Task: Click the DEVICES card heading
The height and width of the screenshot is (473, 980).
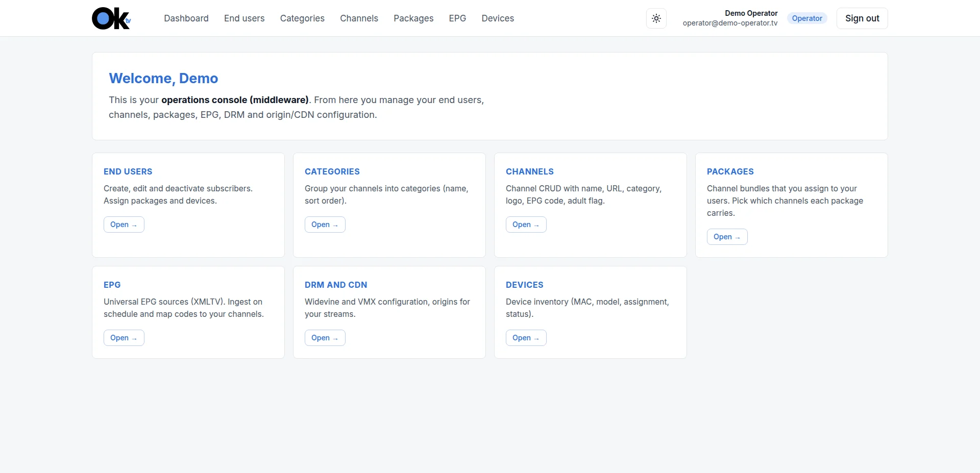Action: (525, 285)
